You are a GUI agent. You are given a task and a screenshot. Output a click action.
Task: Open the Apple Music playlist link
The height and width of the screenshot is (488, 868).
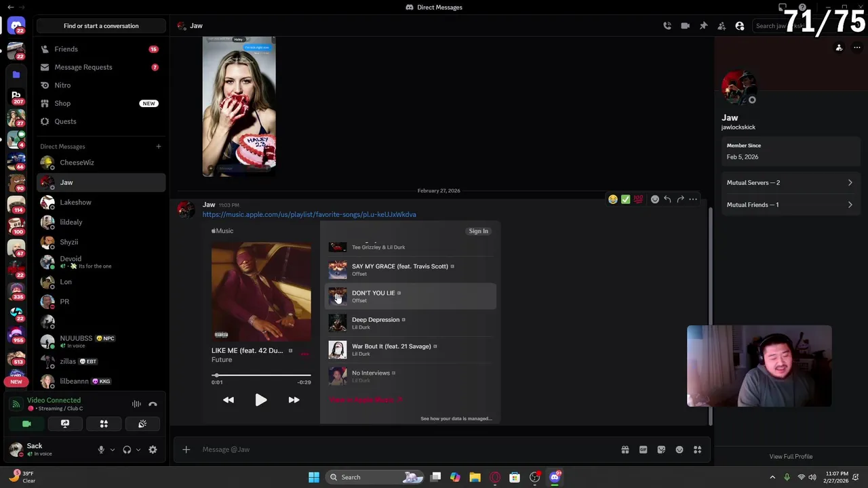pyautogui.click(x=309, y=214)
